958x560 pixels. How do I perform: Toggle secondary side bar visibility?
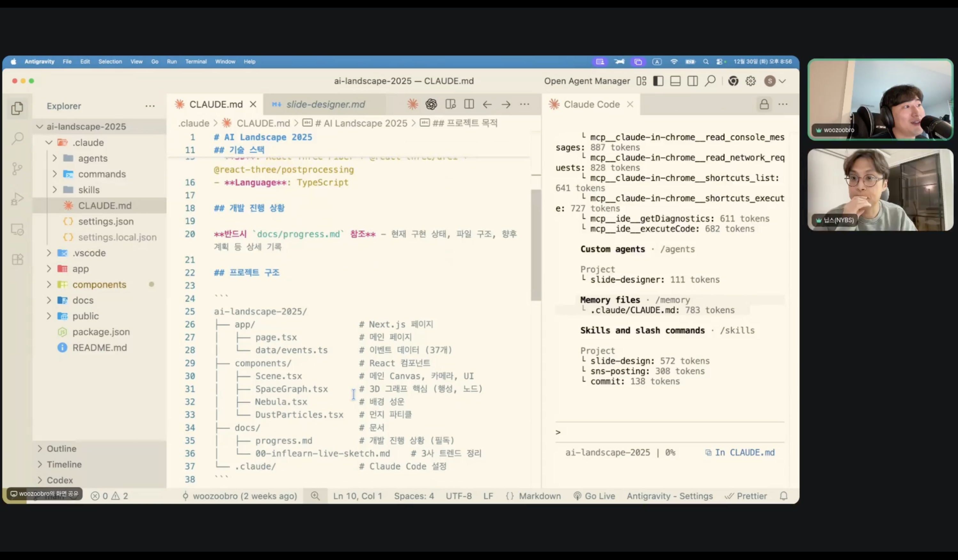point(692,81)
